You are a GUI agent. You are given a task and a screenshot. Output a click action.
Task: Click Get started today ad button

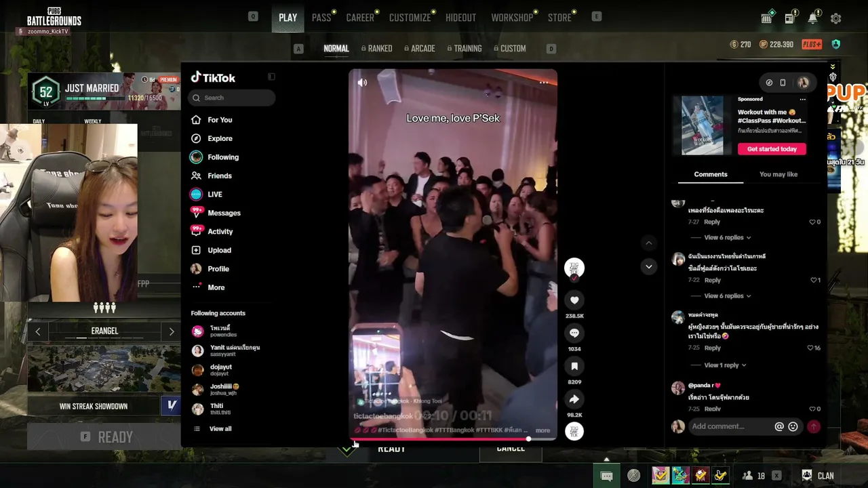[772, 149]
